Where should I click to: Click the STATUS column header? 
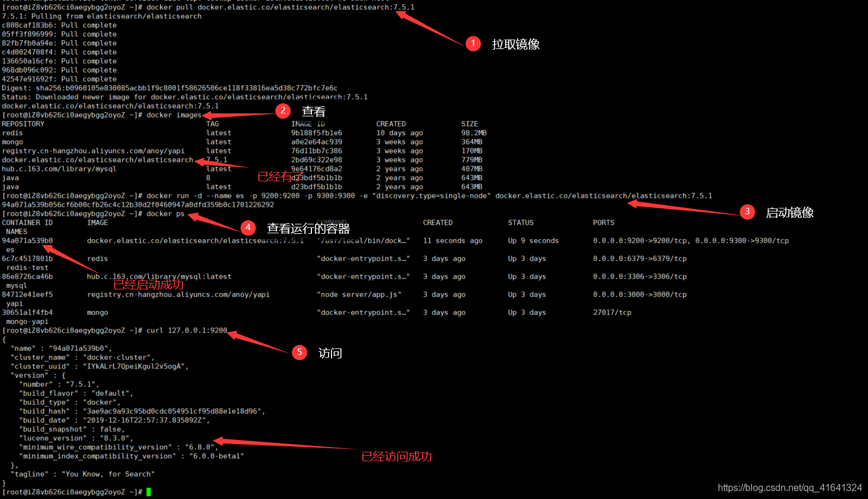coord(521,223)
